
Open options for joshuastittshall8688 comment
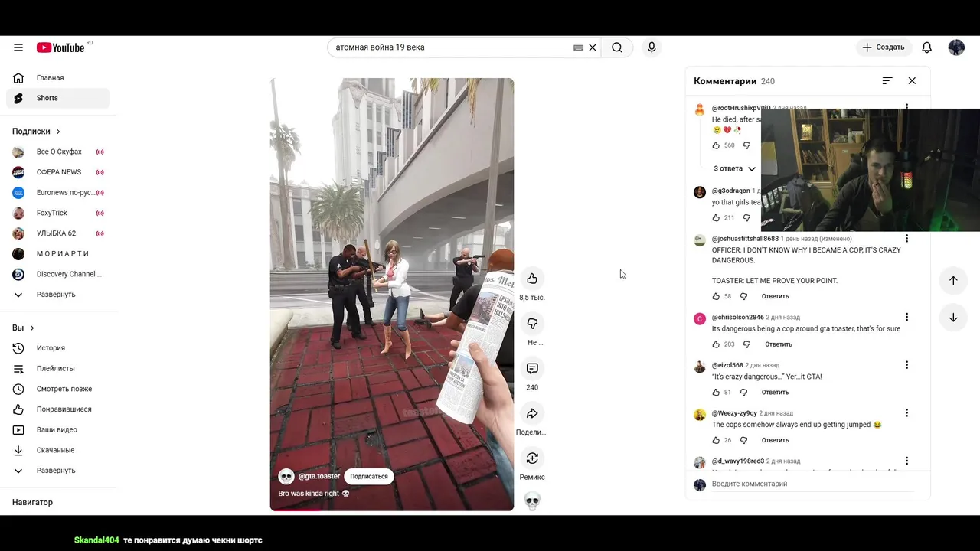pos(907,239)
